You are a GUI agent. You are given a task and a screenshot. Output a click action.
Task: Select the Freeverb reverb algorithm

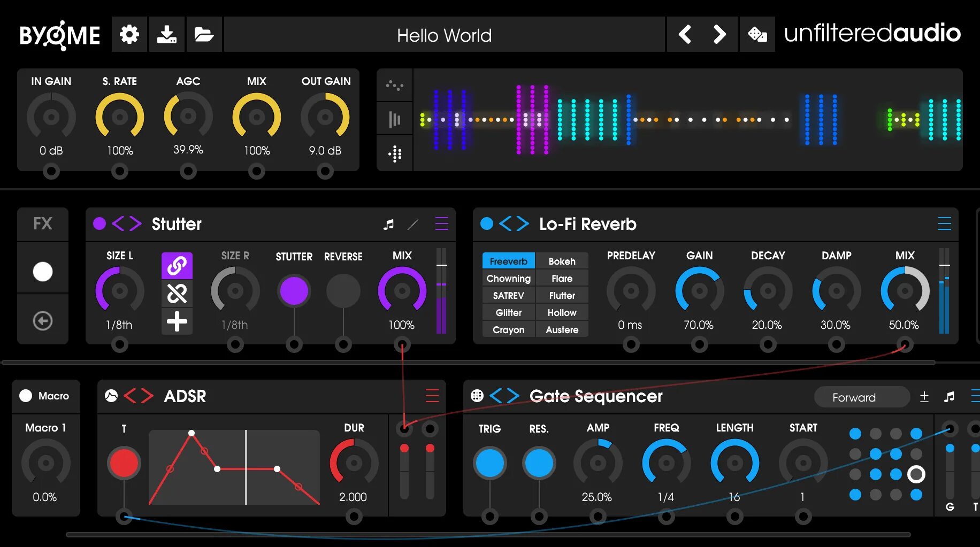pos(508,261)
